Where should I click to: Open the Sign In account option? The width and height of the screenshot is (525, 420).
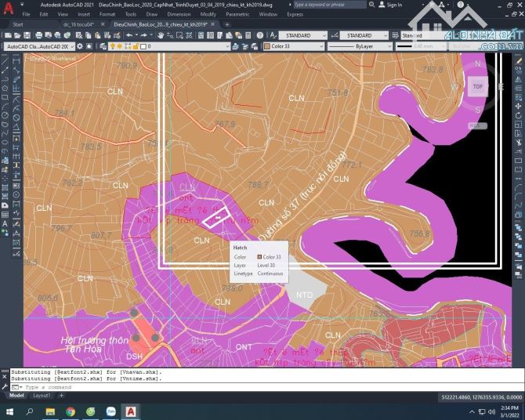click(392, 5)
